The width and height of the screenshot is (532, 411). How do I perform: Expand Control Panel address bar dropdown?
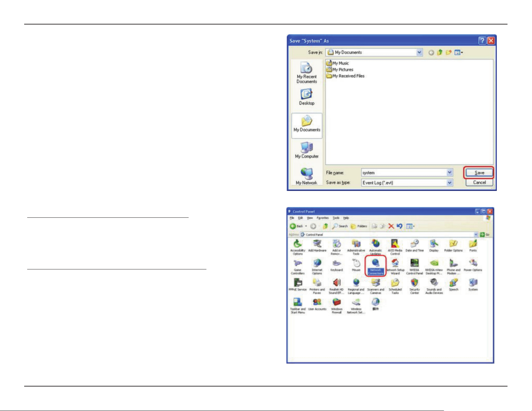(x=476, y=235)
